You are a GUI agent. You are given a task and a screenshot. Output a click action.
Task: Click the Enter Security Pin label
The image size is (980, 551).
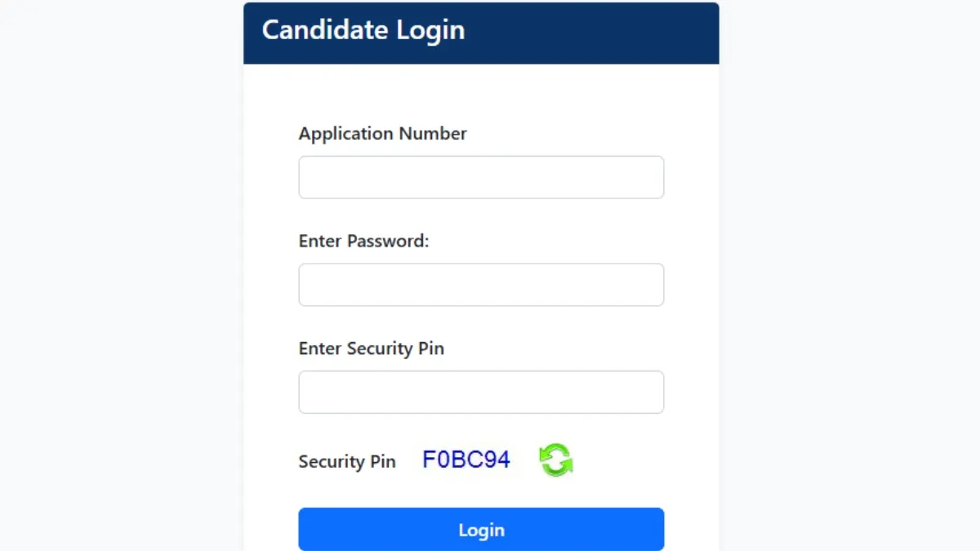(371, 349)
